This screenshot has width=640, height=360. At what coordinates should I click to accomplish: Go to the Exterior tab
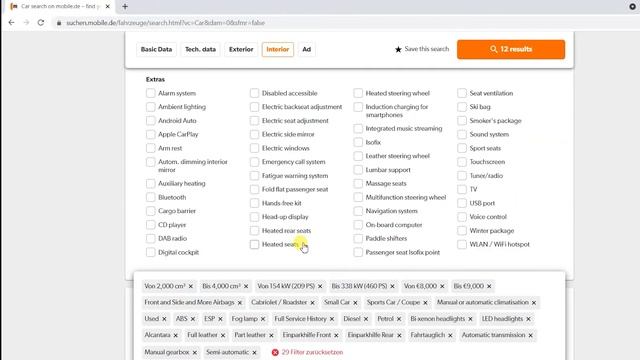pos(241,49)
